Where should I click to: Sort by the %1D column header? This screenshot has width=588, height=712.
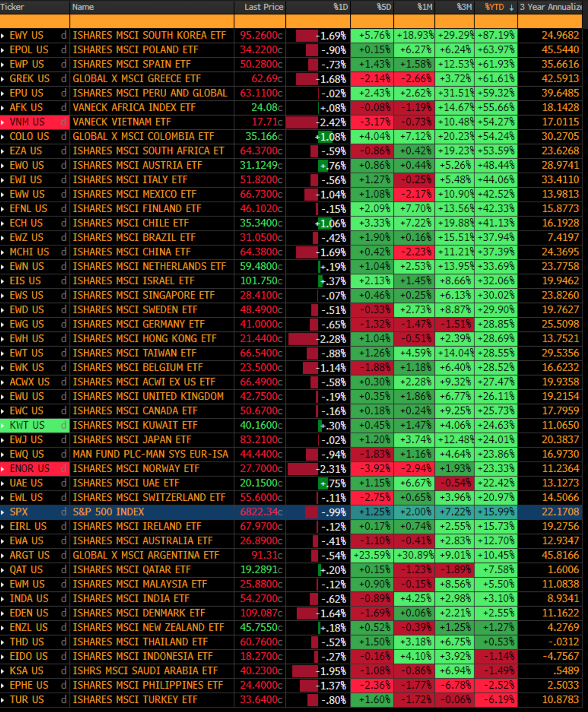(340, 7)
